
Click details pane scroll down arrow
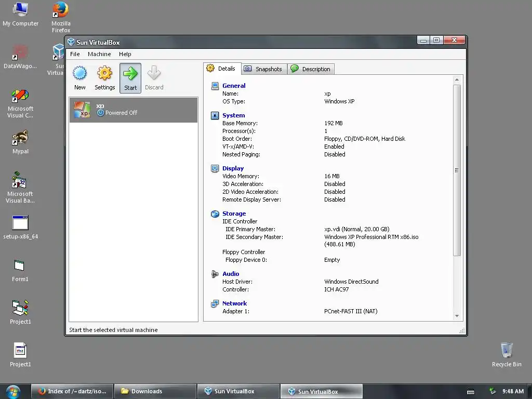click(457, 316)
